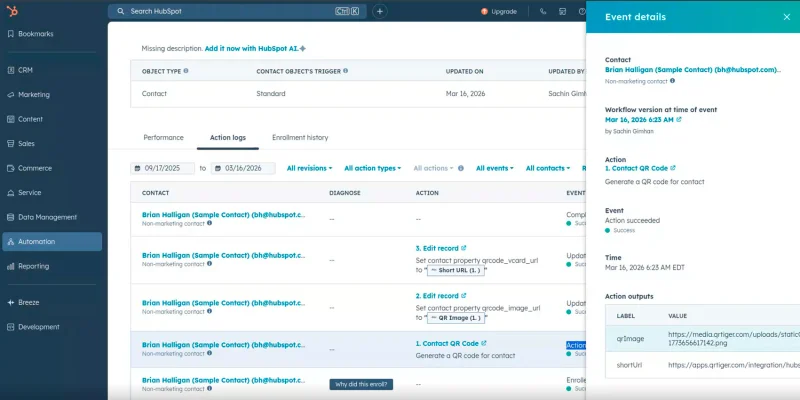Image resolution: width=800 pixels, height=400 pixels.
Task: Click the external-link icon beside 3. Edit record
Action: click(463, 248)
